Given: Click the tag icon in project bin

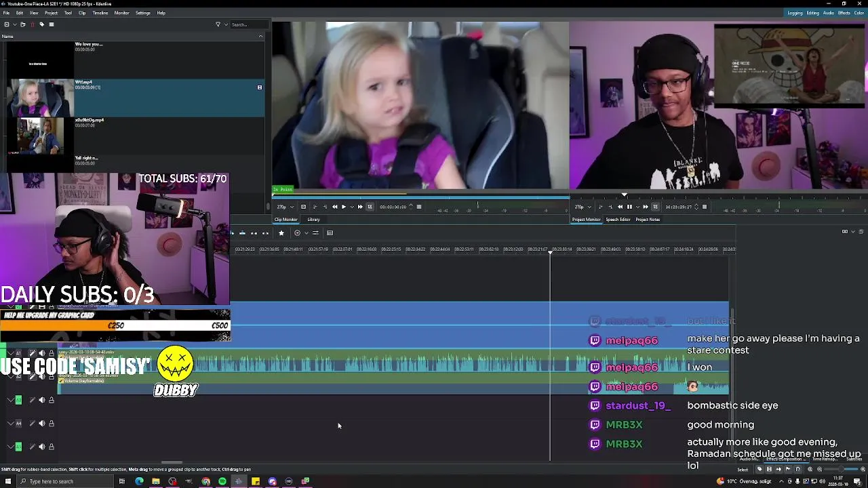Looking at the screenshot, I should pyautogui.click(x=42, y=24).
